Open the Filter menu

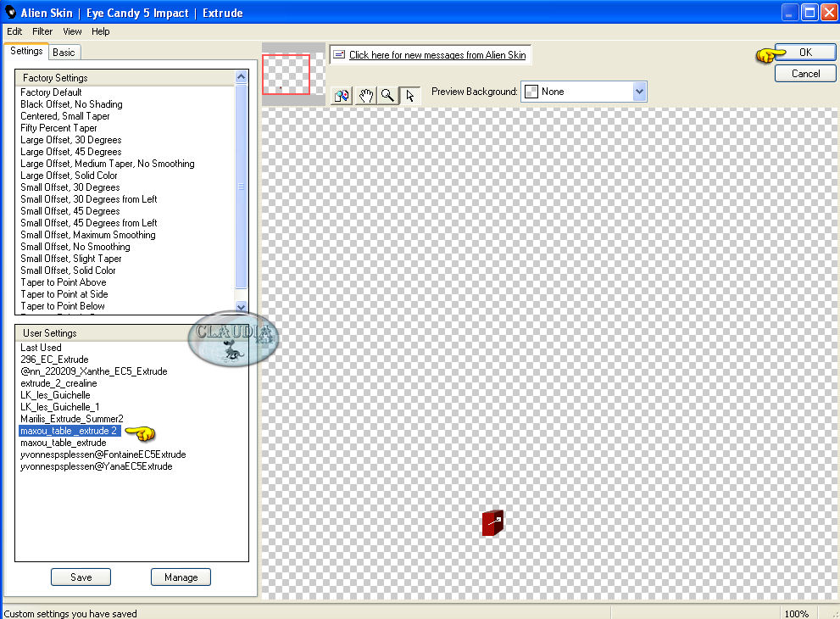[x=42, y=31]
